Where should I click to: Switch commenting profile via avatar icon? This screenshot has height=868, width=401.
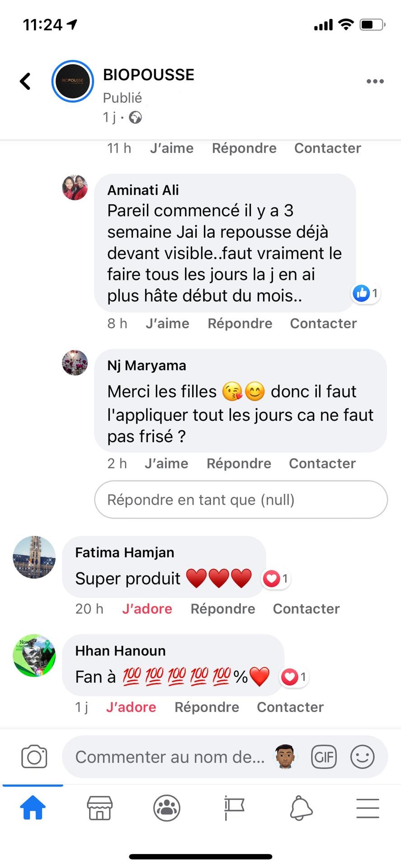285,756
